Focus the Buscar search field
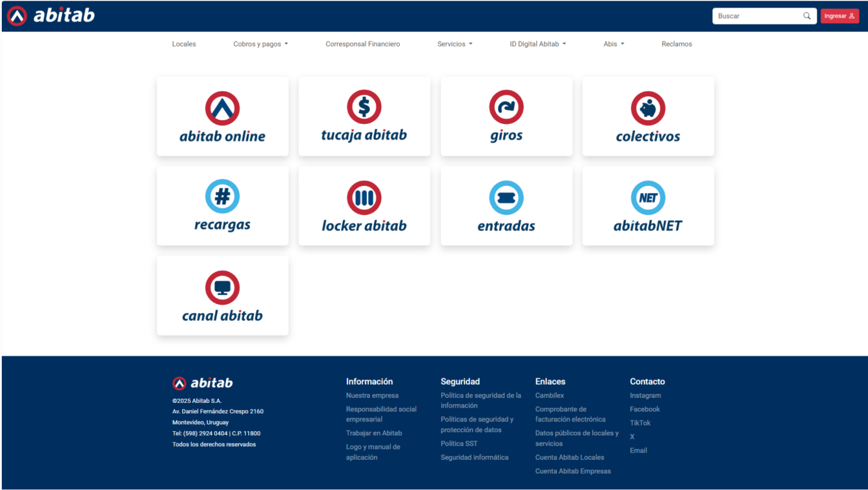Viewport: 868px width, 490px height. (x=757, y=16)
